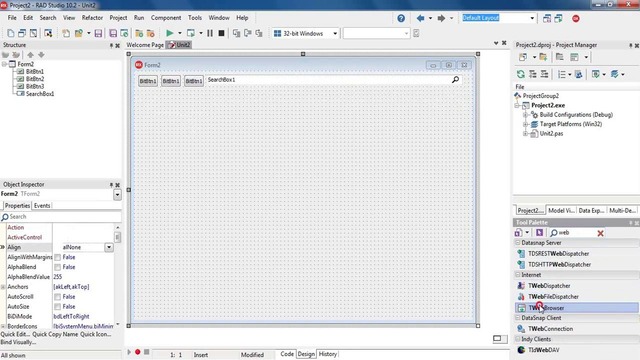
Task: Click the search magnifier in SearchBox1
Action: click(456, 80)
